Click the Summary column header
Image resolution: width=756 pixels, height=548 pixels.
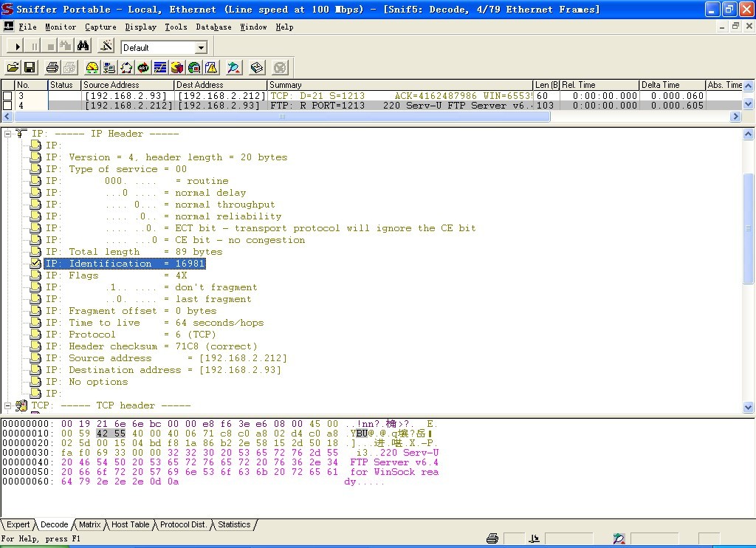[x=400, y=85]
